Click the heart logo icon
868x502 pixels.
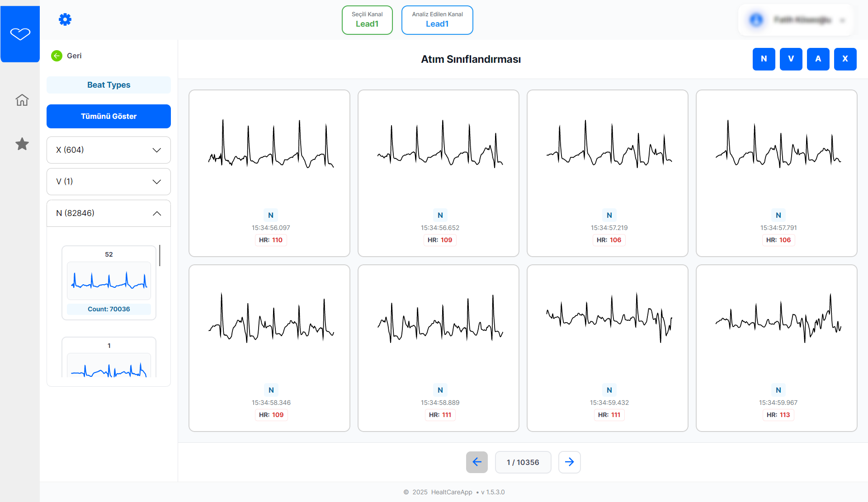(20, 34)
